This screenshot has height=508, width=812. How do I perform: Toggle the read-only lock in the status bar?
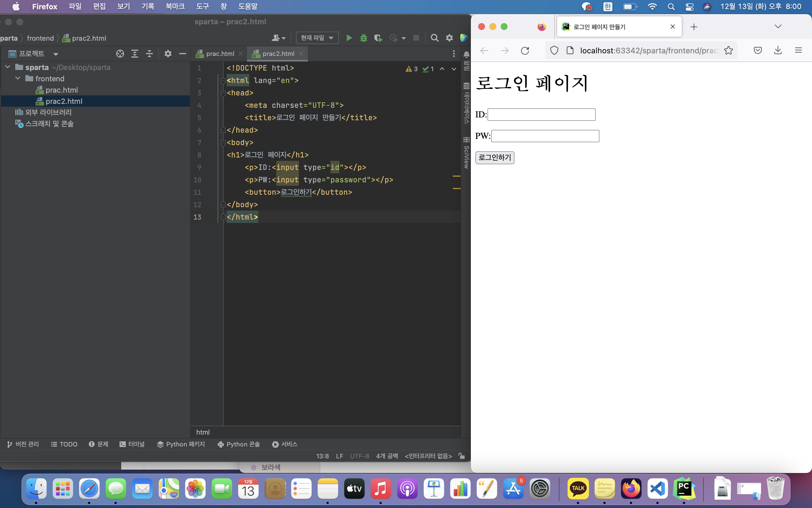462,456
